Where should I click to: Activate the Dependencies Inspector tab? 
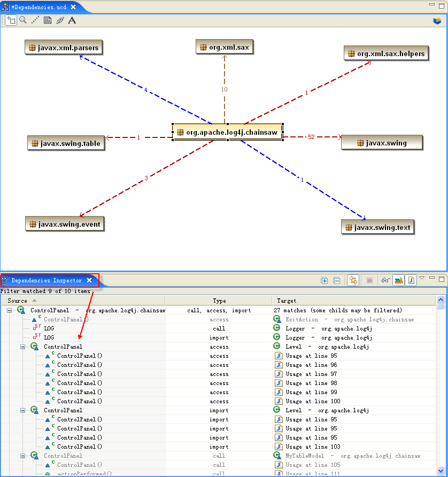[47, 281]
